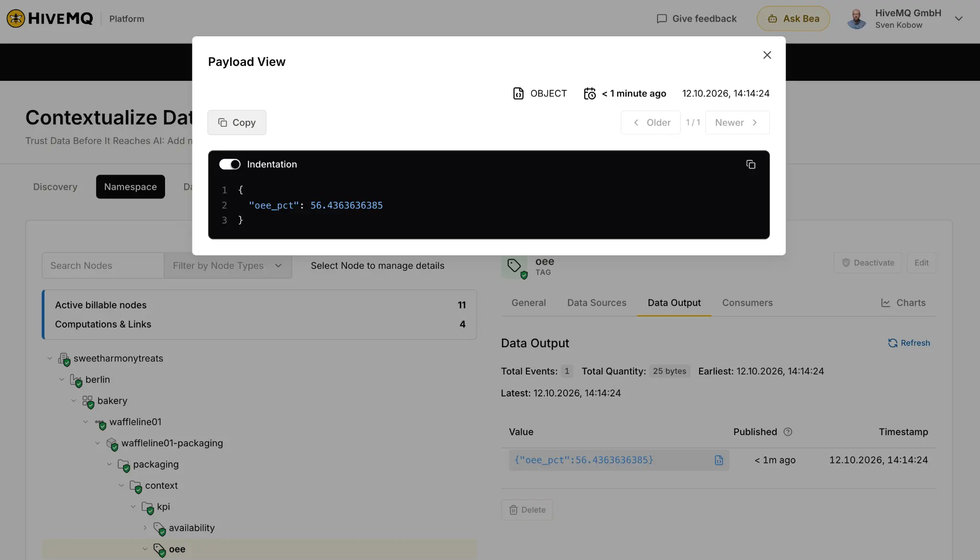This screenshot has height=560, width=980.
Task: Click payload view icon in value row
Action: click(x=719, y=460)
